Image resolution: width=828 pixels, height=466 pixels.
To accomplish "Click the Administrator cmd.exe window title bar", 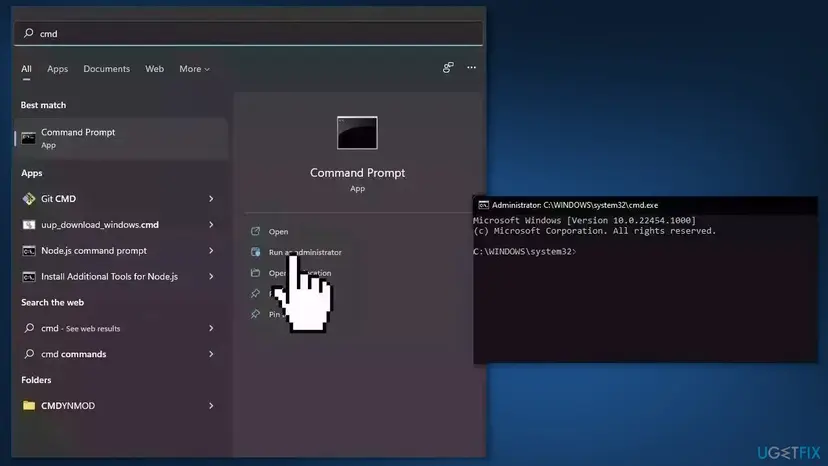I will coord(645,205).
